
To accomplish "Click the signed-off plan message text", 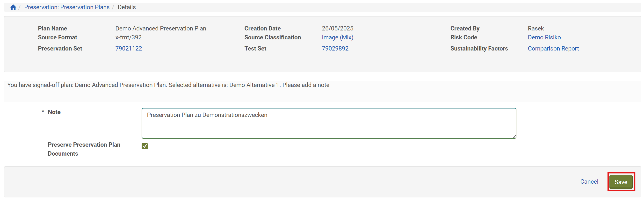I will click(168, 85).
